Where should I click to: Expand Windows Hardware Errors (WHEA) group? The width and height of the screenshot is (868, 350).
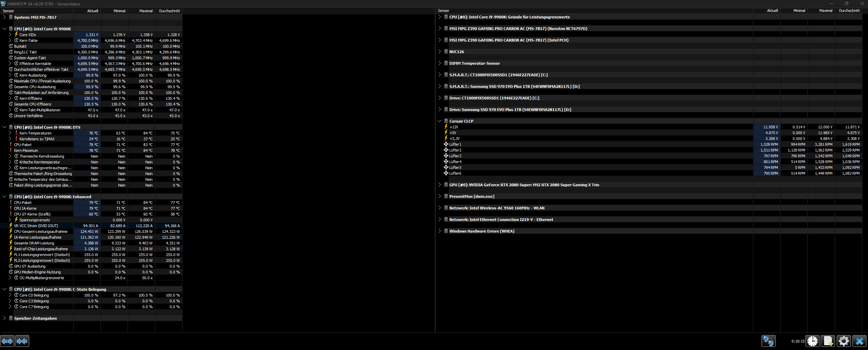440,231
